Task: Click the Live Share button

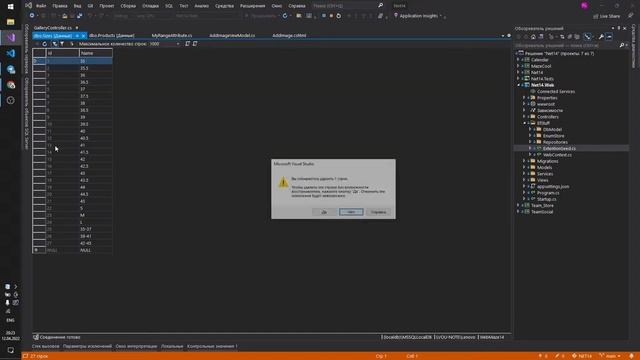Action: pos(607,16)
